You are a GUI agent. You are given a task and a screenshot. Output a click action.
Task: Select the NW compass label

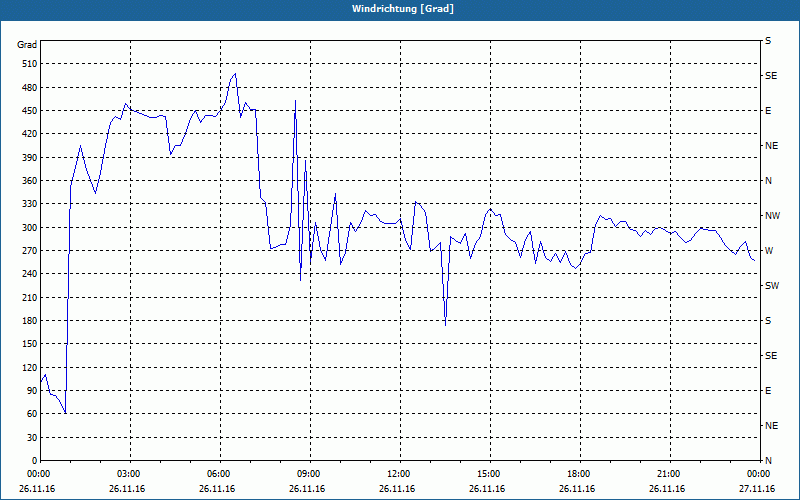tap(772, 216)
